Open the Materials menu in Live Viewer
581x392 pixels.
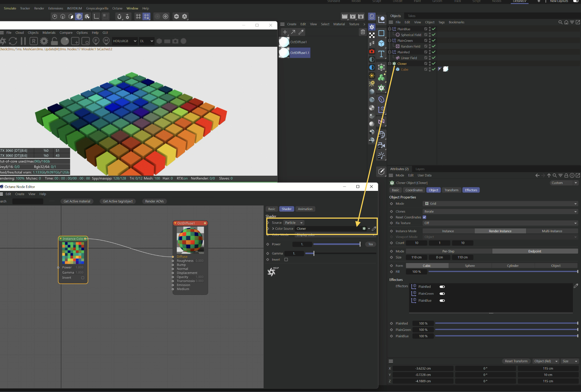[x=49, y=32]
